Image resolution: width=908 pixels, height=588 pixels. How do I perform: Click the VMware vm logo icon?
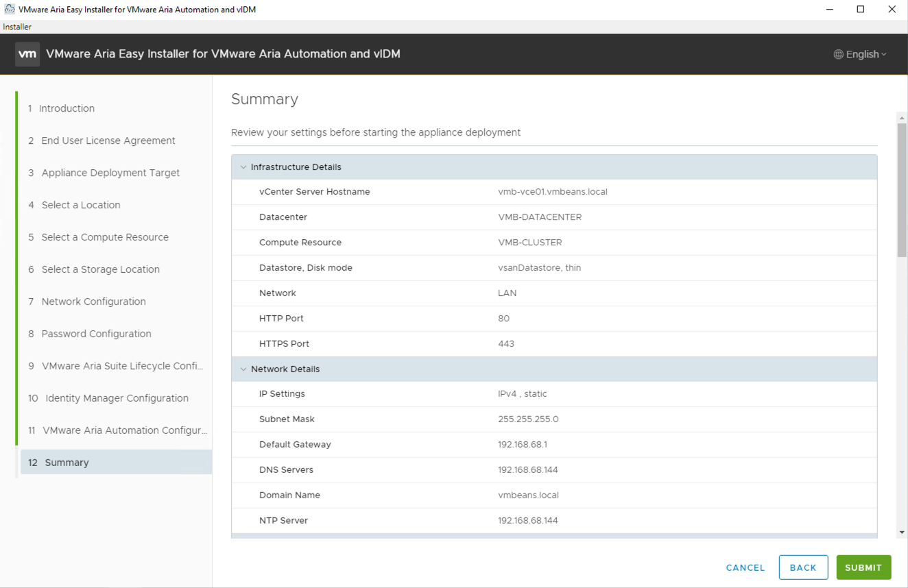(27, 54)
